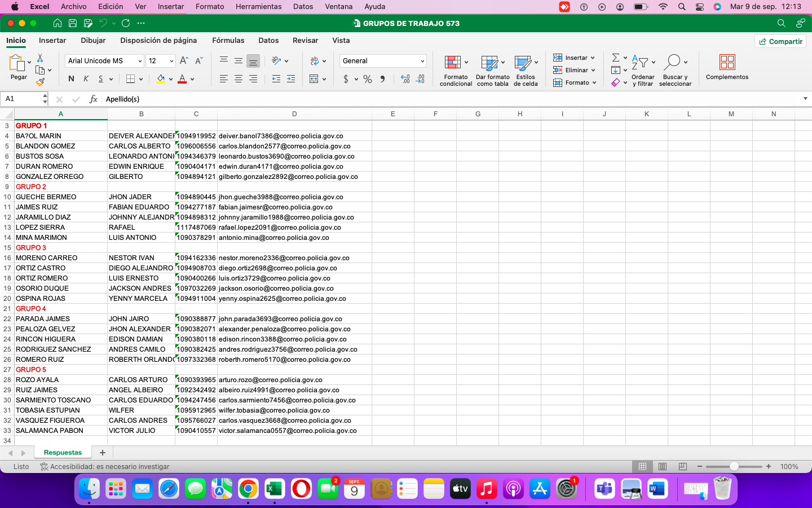Select column D header

pos(294,114)
